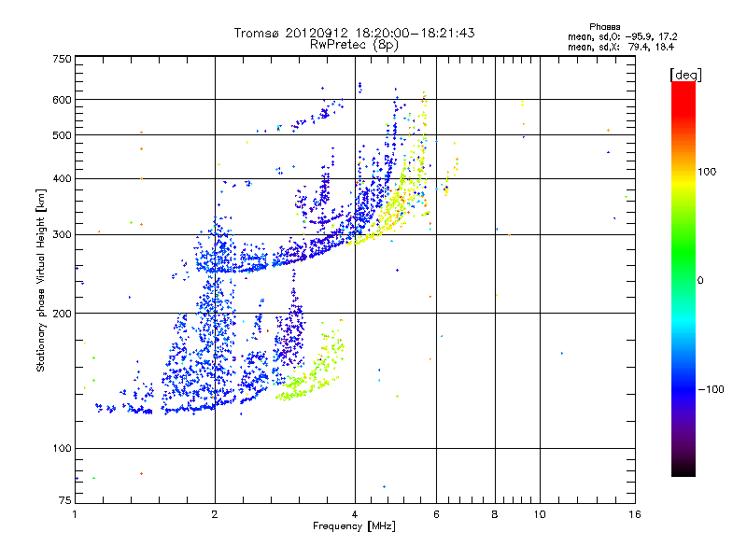
Task: Click the 'Frequency [MHz]' x-axis label
Action: coord(354,526)
